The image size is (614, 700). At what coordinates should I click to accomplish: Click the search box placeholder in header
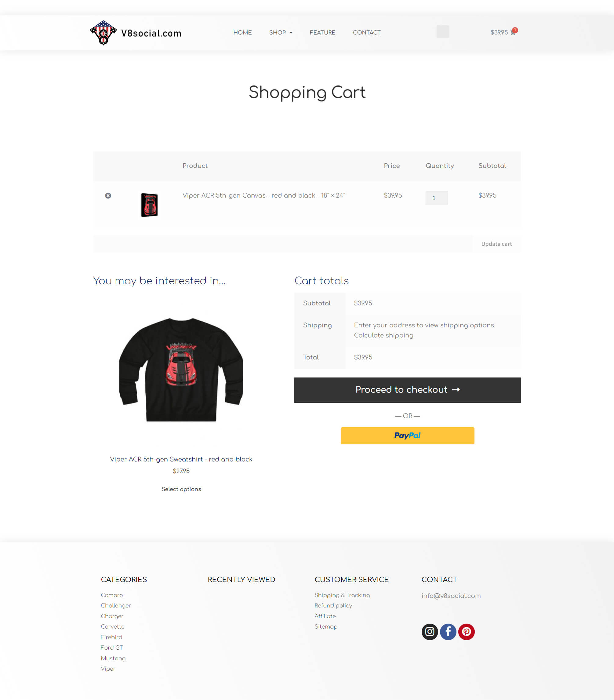pyautogui.click(x=443, y=32)
